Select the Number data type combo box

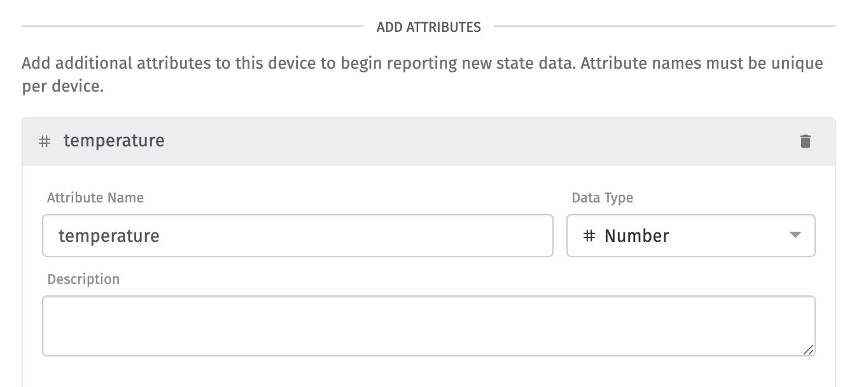pos(690,236)
